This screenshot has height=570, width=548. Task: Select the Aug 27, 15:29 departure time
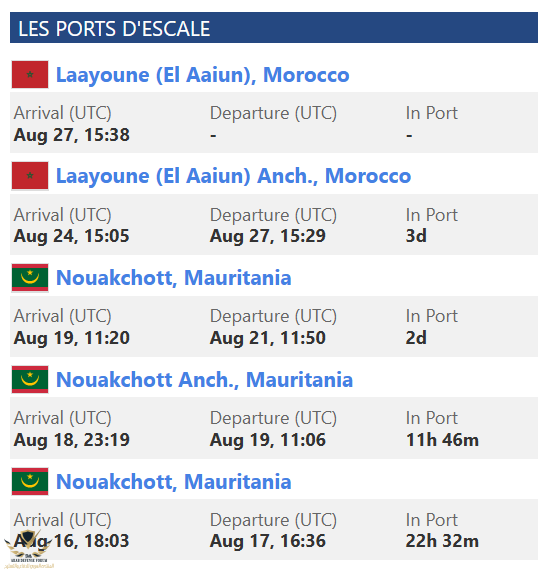tap(268, 236)
